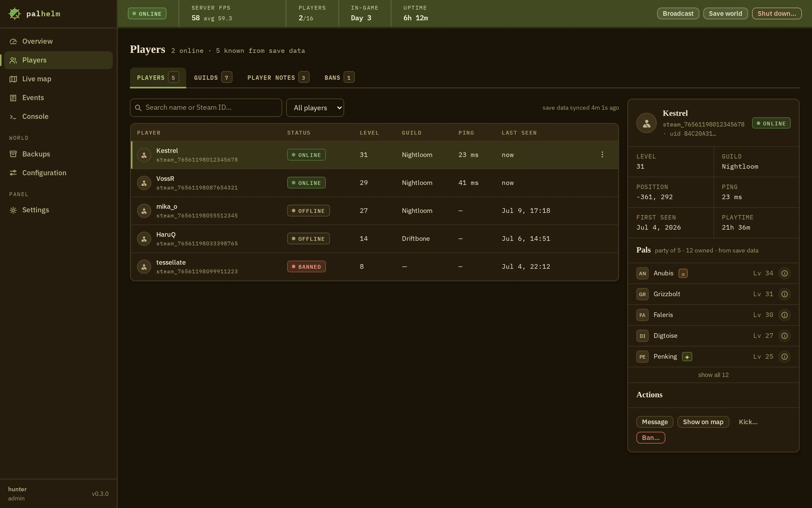The width and height of the screenshot is (812, 508).
Task: Open the Overview page
Action: click(58, 41)
